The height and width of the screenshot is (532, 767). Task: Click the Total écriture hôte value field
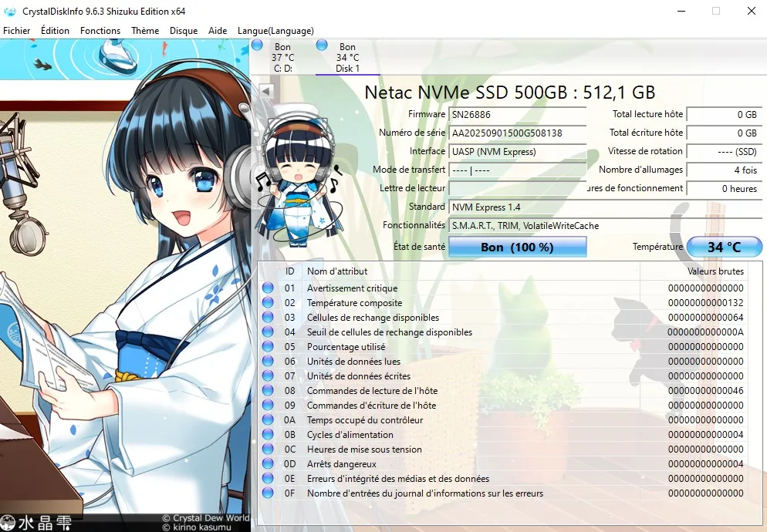click(x=725, y=133)
